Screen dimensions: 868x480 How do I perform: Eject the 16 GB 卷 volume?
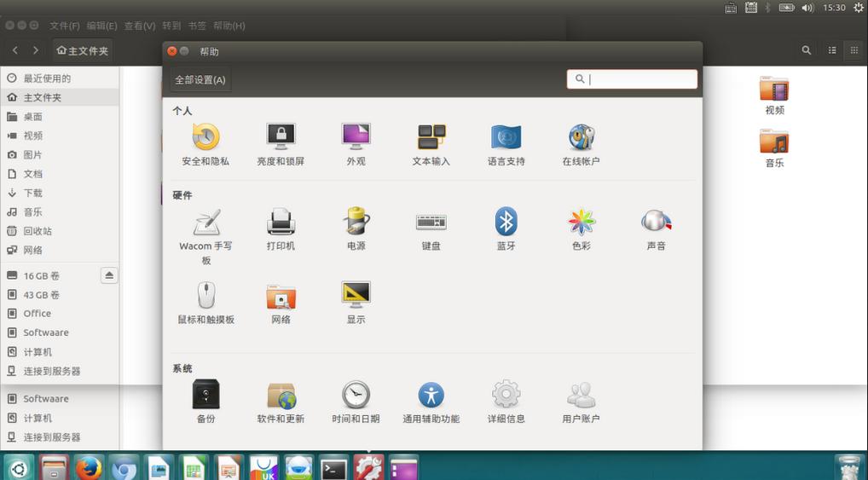(109, 275)
